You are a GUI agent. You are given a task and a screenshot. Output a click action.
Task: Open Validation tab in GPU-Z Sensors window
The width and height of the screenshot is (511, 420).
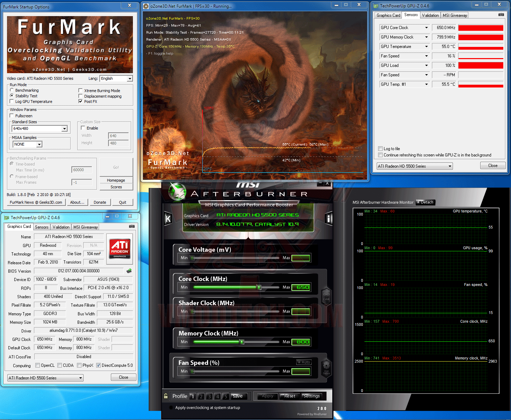(430, 15)
